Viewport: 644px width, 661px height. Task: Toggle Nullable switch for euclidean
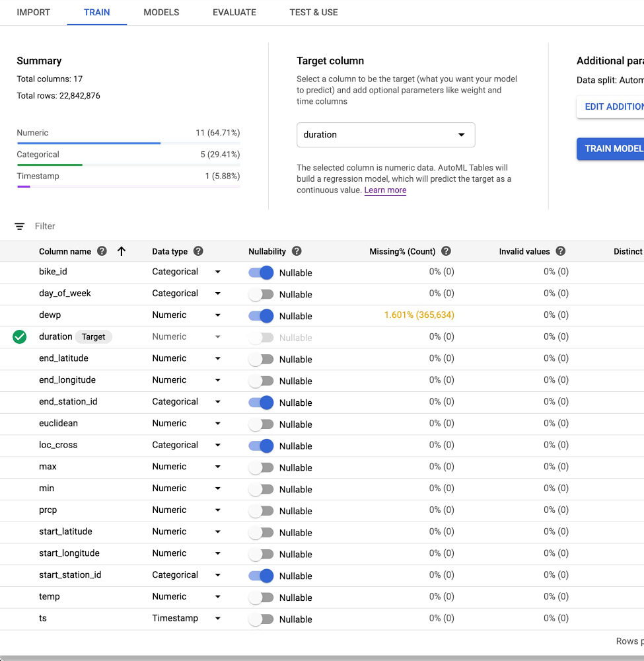261,424
